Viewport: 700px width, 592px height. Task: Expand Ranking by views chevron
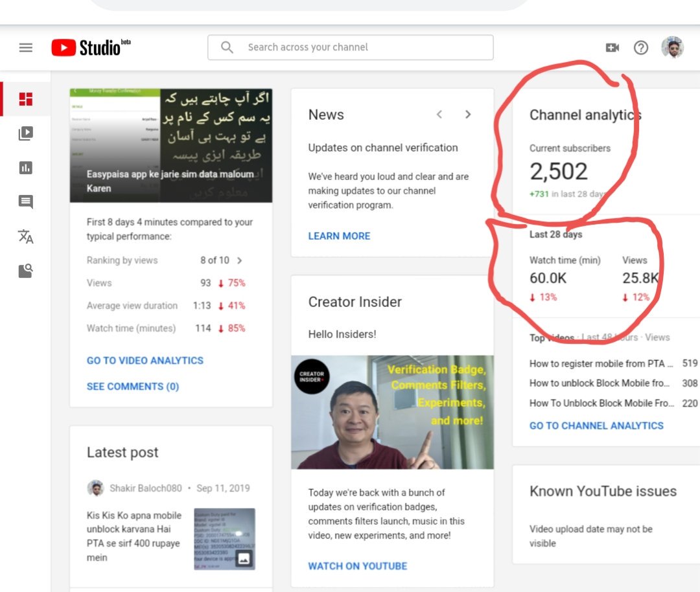[240, 260]
